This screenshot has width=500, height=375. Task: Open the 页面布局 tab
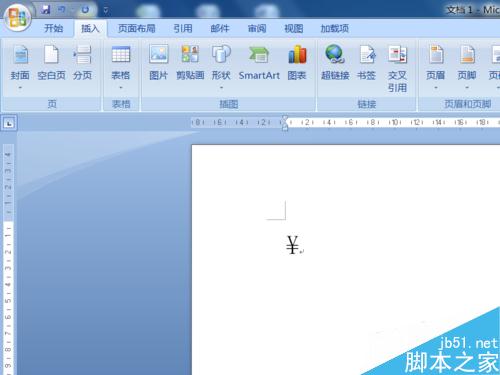pos(137,28)
